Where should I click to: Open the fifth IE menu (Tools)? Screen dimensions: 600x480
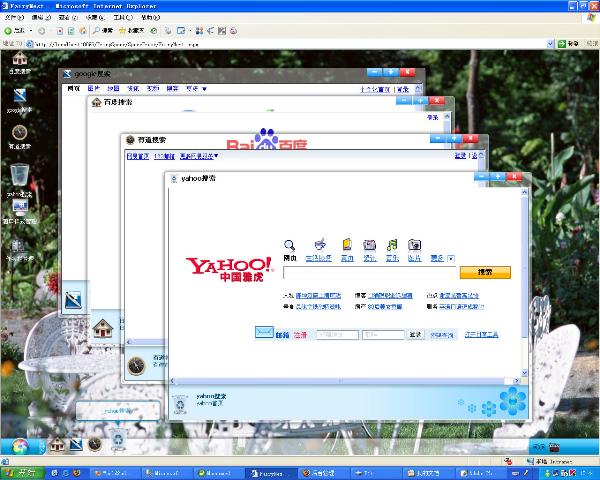[122, 18]
